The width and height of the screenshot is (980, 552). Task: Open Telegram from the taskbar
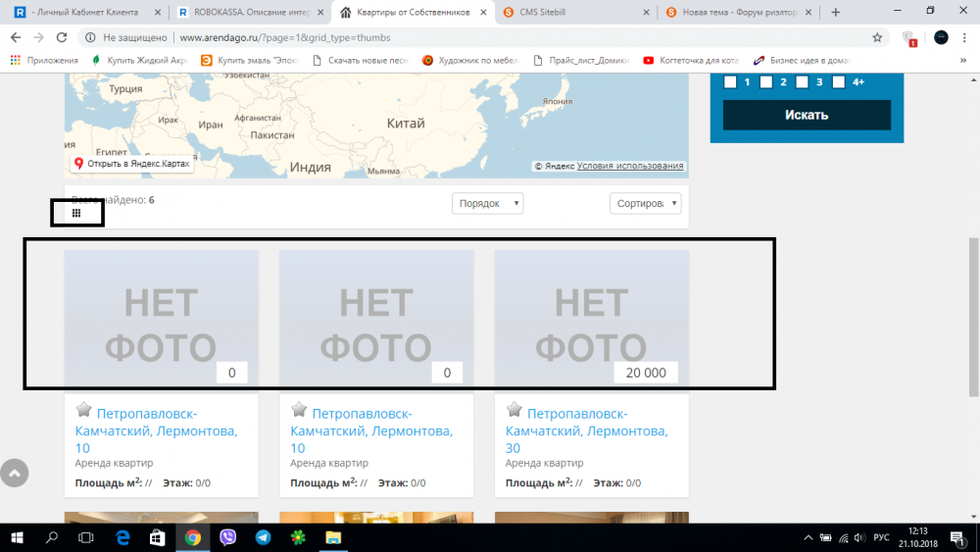263,537
